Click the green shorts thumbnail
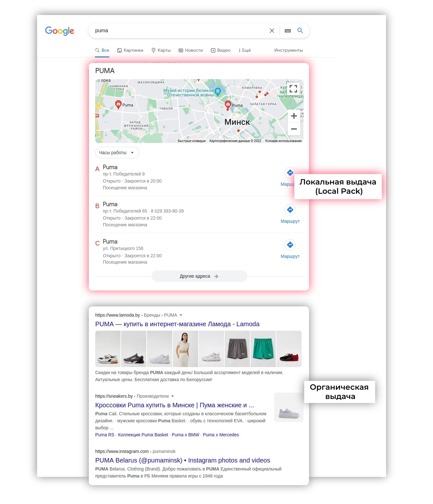 [263, 349]
